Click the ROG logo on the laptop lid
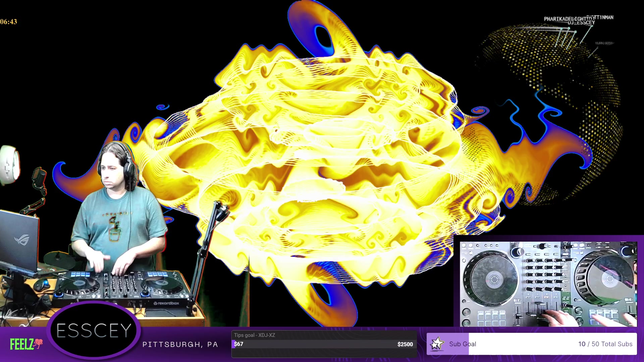This screenshot has height=362, width=644. tap(22, 239)
